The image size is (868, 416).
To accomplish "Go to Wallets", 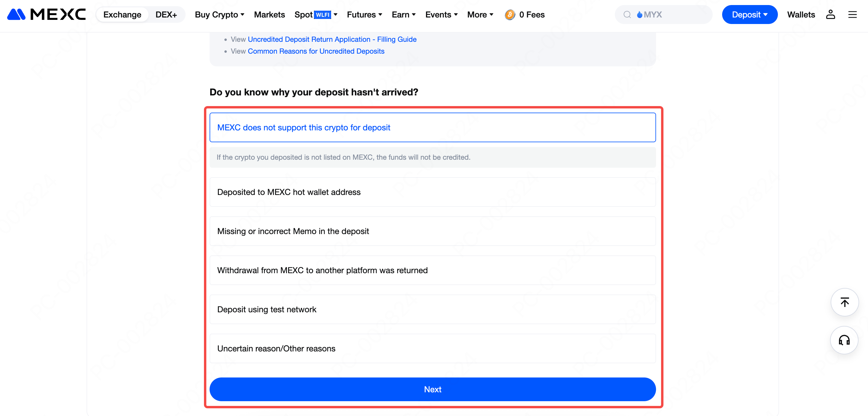I will click(801, 15).
